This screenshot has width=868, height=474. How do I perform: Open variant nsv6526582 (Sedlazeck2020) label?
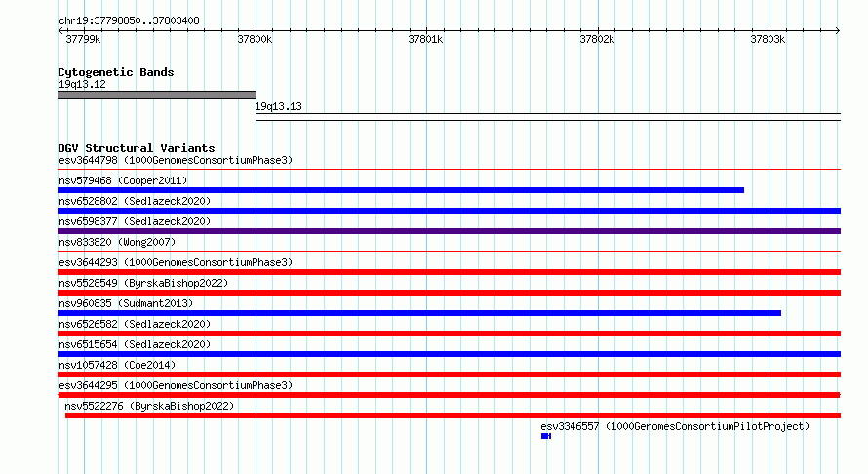tap(135, 324)
